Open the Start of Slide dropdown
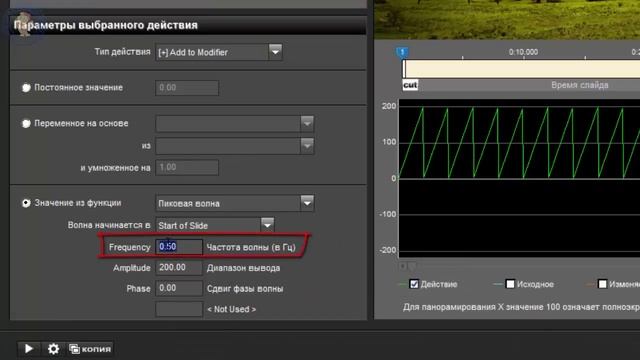Viewport: 640px width, 360px height. coord(267,225)
